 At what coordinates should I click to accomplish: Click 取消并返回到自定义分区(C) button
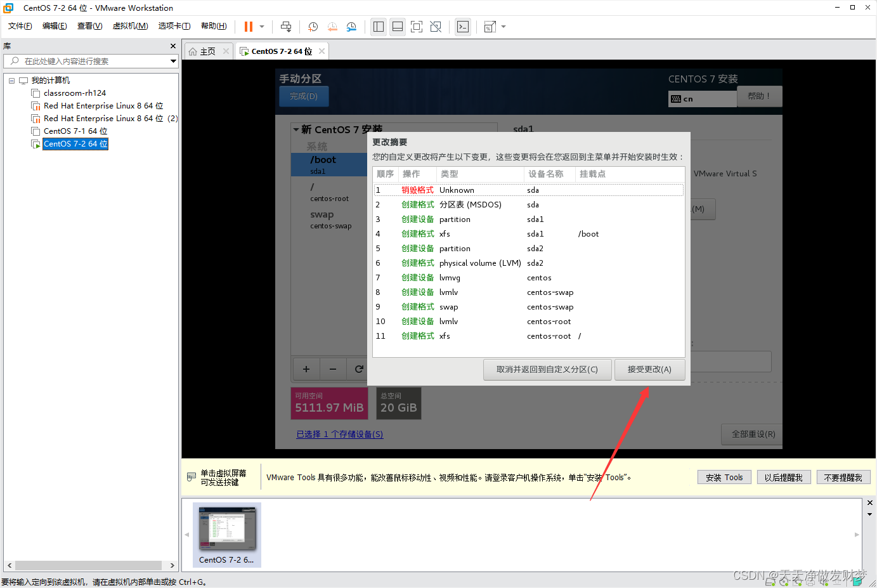tap(547, 370)
